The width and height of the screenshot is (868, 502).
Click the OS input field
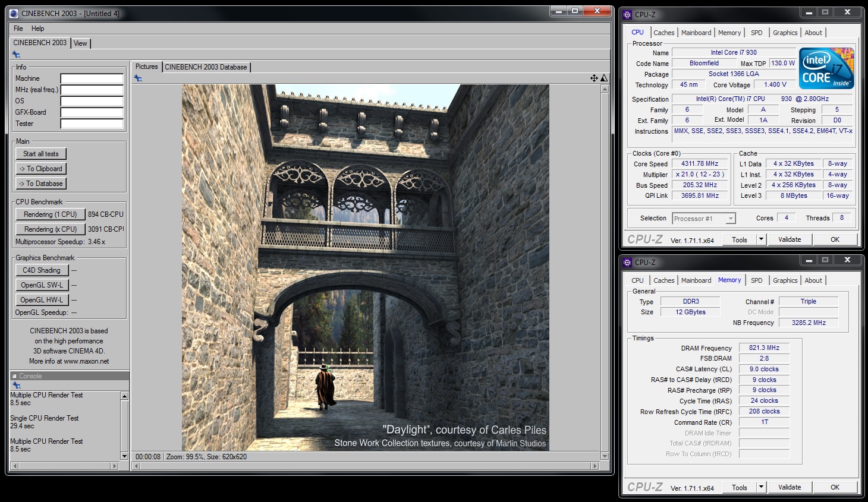[x=92, y=101]
